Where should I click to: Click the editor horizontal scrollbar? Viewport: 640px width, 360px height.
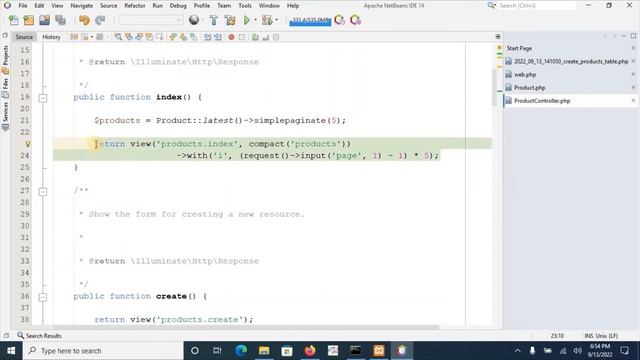(x=246, y=327)
